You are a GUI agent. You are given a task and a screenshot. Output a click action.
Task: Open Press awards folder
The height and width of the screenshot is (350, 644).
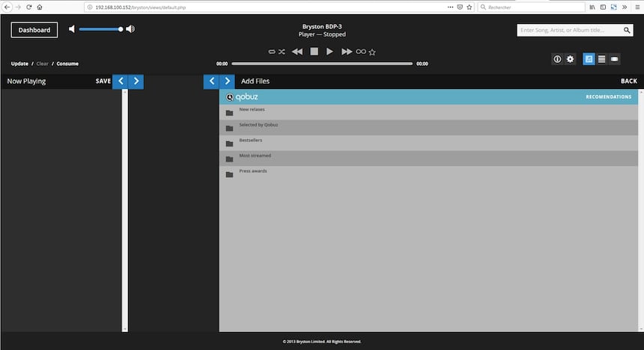click(428, 174)
